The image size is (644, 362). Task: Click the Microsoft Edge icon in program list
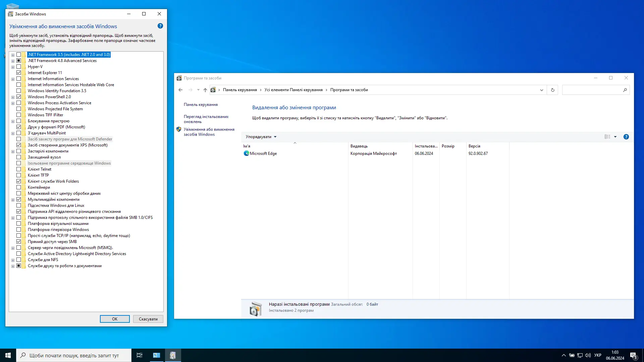tap(247, 154)
